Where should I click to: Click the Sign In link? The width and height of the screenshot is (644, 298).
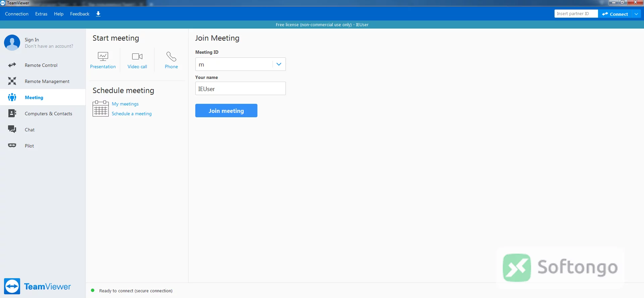pyautogui.click(x=32, y=40)
